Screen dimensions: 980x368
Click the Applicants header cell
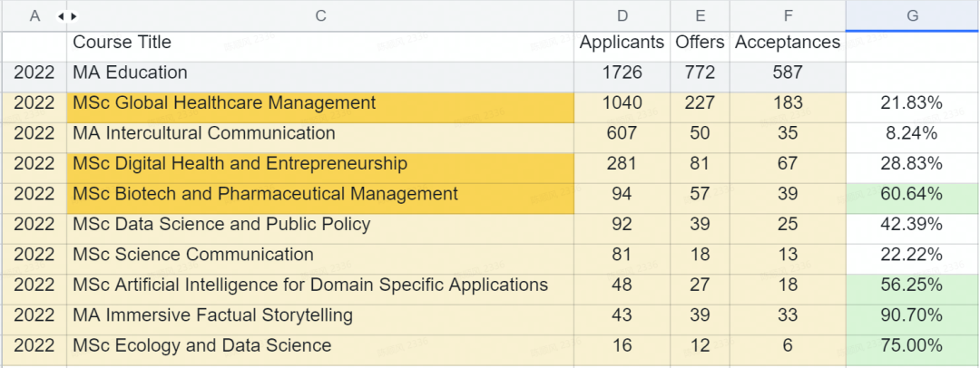622,43
